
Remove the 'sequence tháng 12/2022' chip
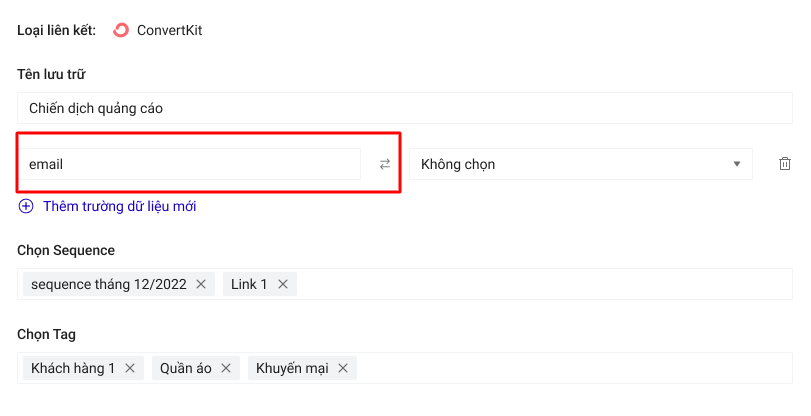[201, 284]
